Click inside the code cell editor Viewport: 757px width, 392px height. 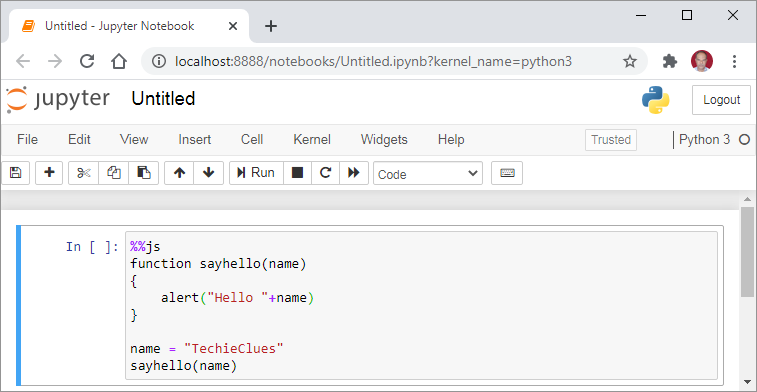click(421, 306)
